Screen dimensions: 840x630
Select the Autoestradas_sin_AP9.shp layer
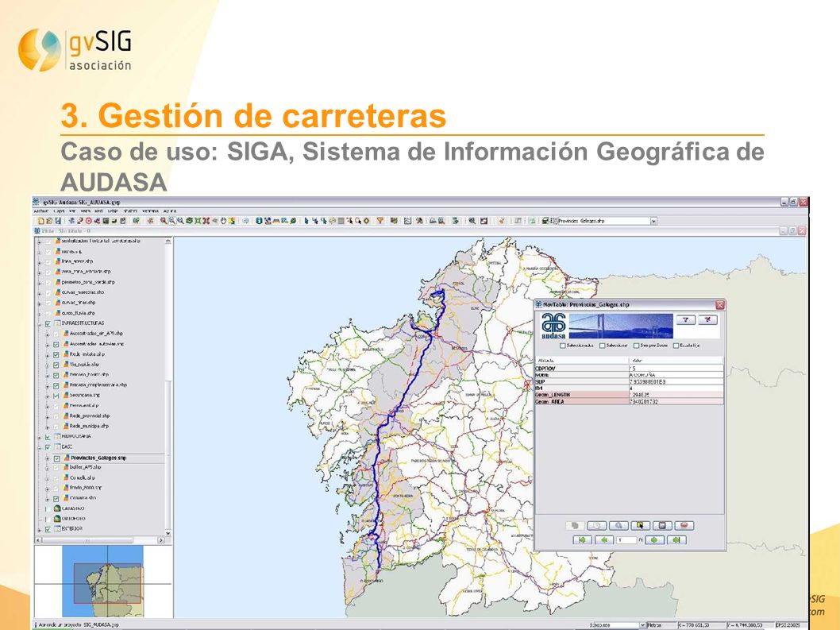click(x=96, y=334)
